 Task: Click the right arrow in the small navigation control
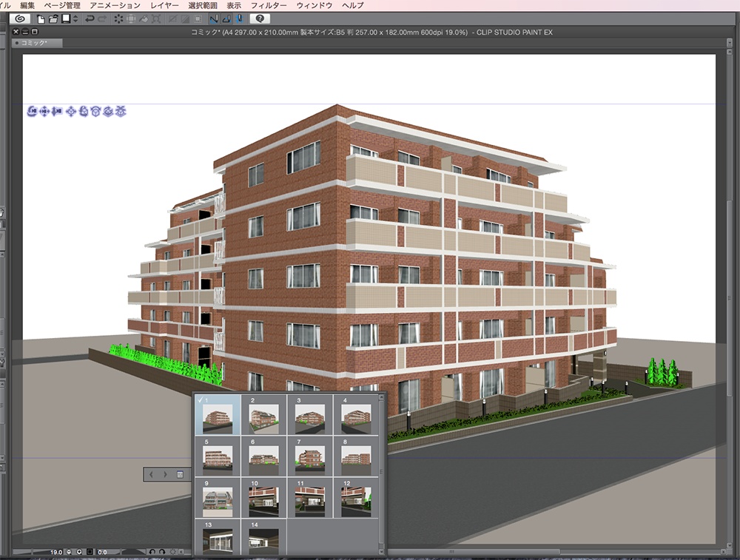click(164, 475)
